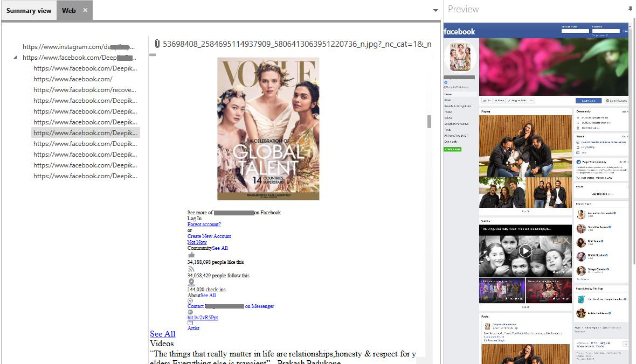Play the video in the preview pane
Screen dimensions: 636x364
(x=525, y=251)
